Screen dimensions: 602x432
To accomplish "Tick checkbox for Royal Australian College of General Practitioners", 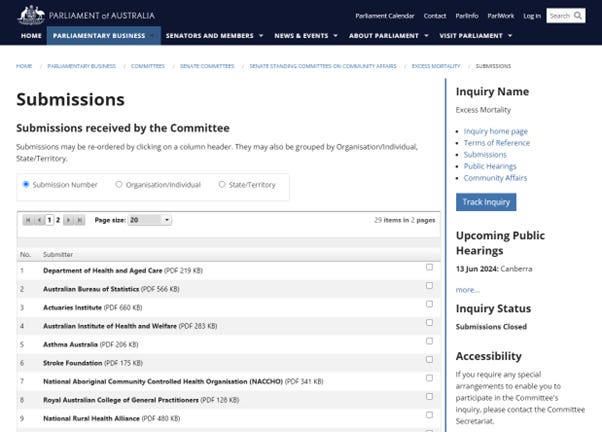I will coord(429,396).
